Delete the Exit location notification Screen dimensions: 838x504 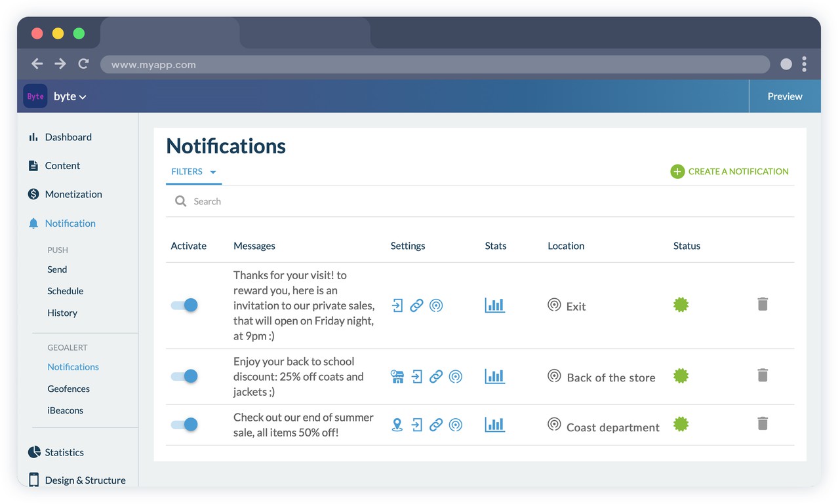[x=762, y=304]
